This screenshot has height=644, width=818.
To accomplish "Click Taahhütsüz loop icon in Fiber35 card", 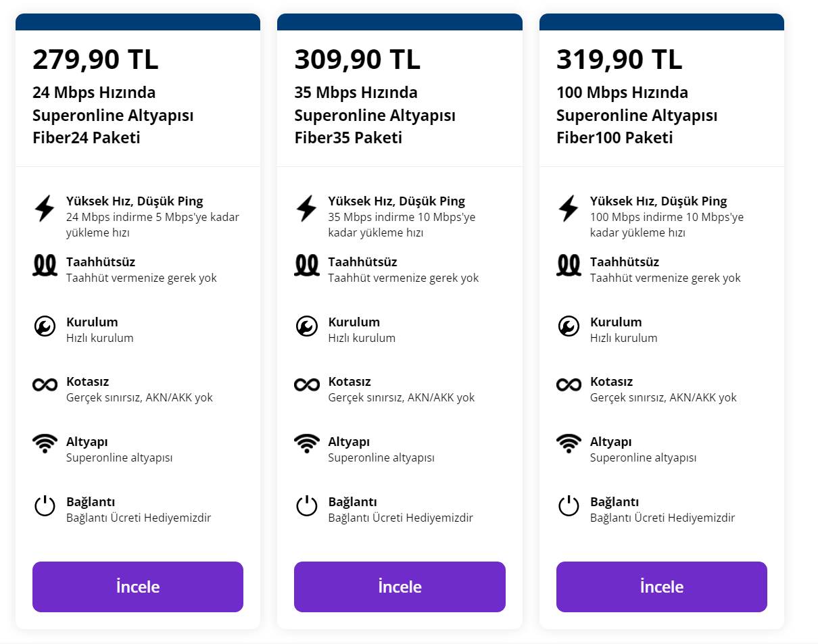I will click(307, 265).
